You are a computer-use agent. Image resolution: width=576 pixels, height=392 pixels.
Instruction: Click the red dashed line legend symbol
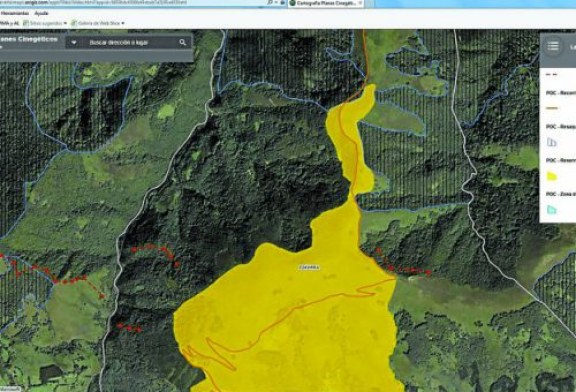point(552,75)
